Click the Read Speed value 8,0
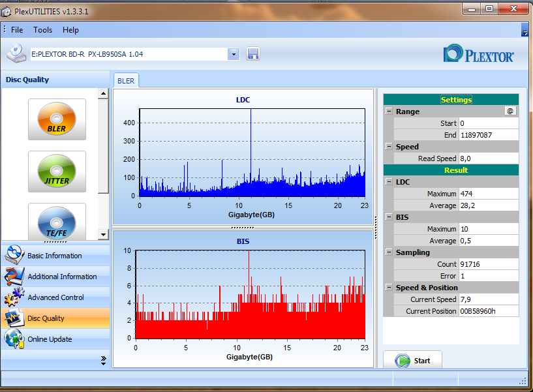Image resolution: width=533 pixels, height=392 pixels. [x=489, y=158]
